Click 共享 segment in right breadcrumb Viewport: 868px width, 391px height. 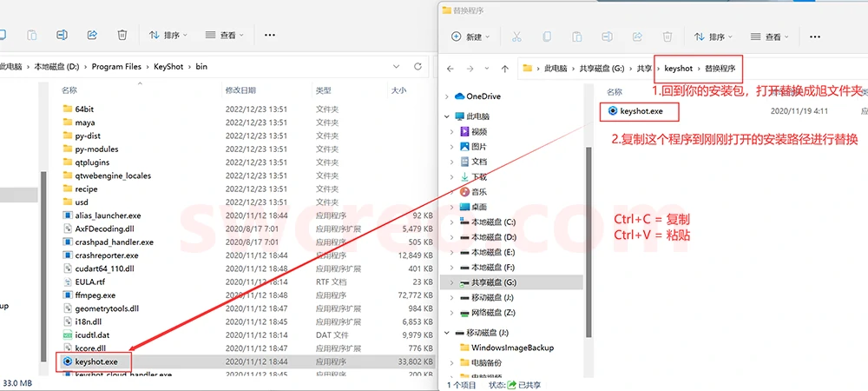[x=644, y=69]
